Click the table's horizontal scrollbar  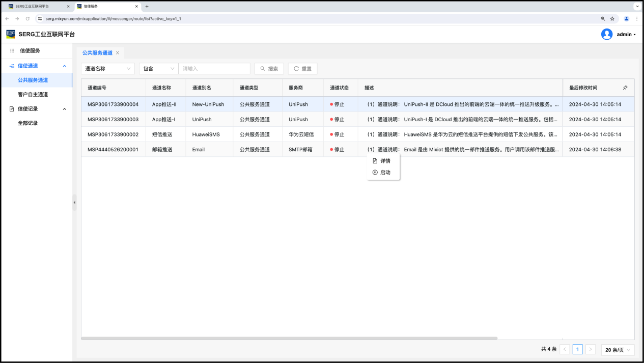click(x=289, y=338)
